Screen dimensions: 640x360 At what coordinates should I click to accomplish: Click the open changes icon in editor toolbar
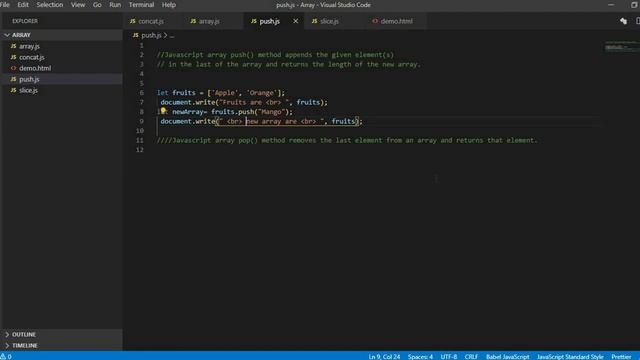pyautogui.click(x=623, y=21)
